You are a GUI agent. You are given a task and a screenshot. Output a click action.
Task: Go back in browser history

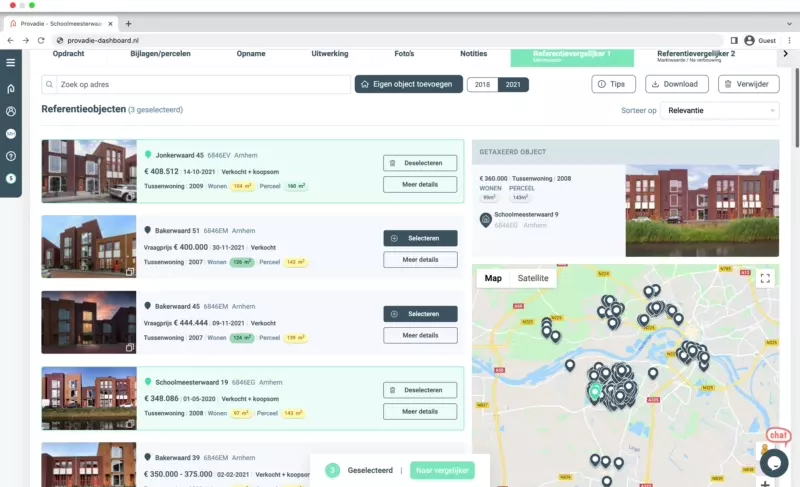[10, 40]
